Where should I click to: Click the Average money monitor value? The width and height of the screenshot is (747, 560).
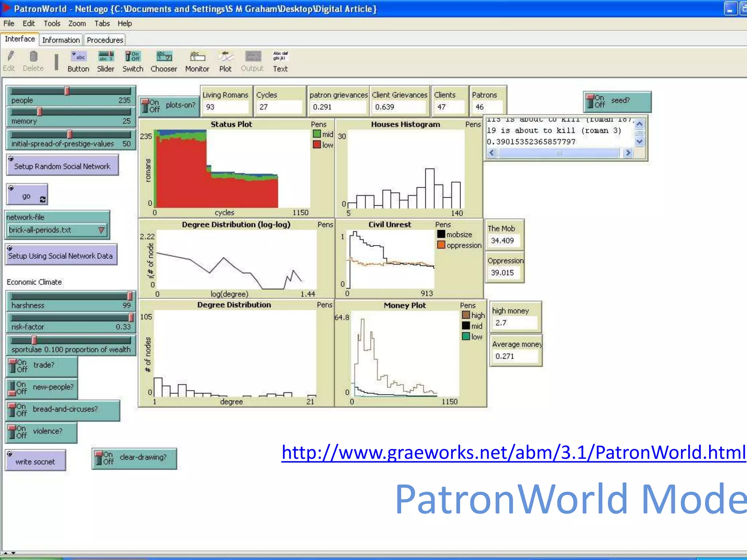pyautogui.click(x=515, y=356)
